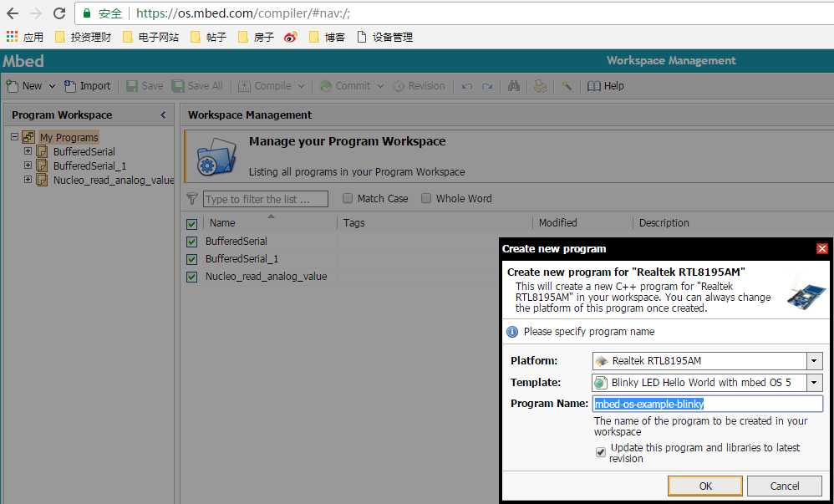Click the binoculars find icon
Screen dimensions: 834x504
[x=513, y=86]
